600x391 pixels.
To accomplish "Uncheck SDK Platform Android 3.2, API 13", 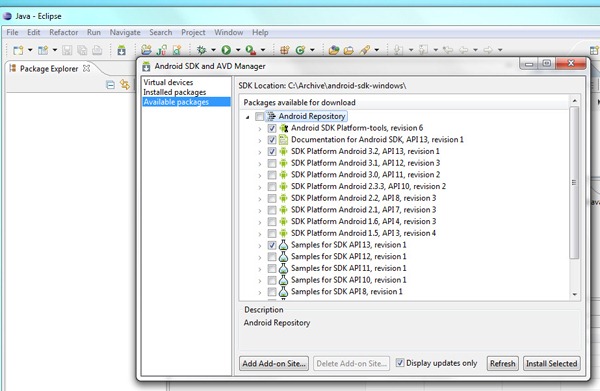I will (272, 152).
